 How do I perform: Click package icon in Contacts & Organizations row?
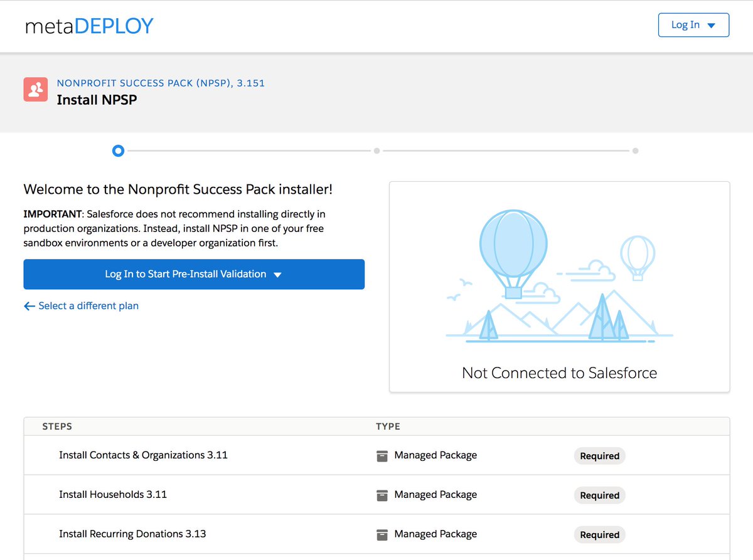click(x=382, y=456)
